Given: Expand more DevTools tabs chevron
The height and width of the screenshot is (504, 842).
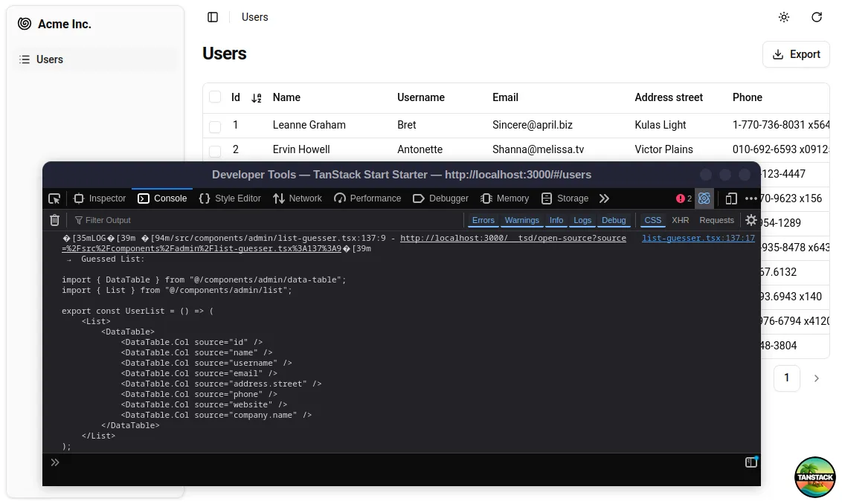Looking at the screenshot, I should tap(604, 198).
